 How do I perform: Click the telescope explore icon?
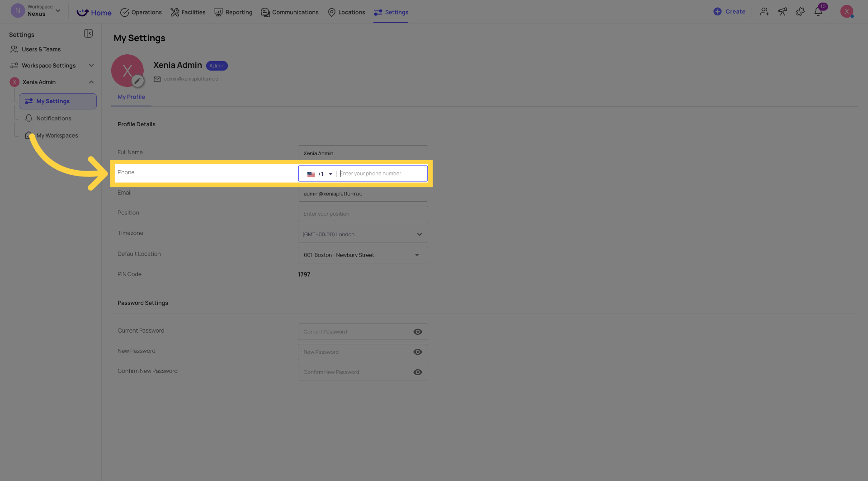(x=783, y=12)
